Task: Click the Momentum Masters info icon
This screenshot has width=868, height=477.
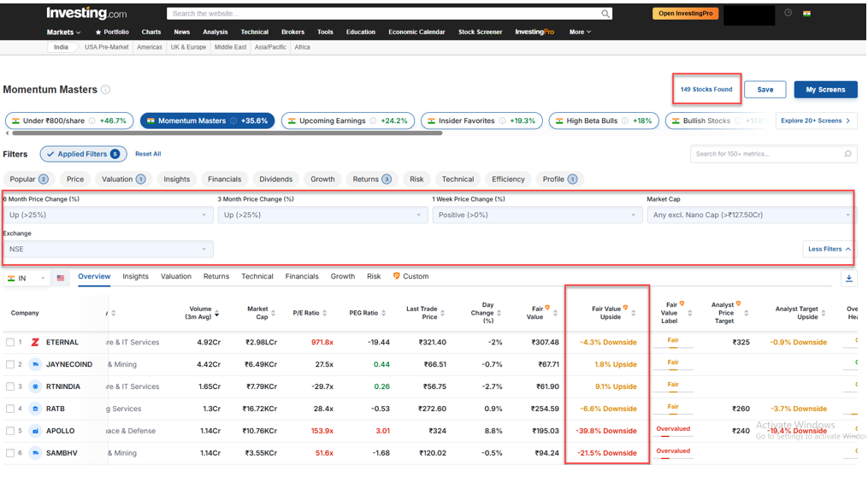Action: (106, 90)
